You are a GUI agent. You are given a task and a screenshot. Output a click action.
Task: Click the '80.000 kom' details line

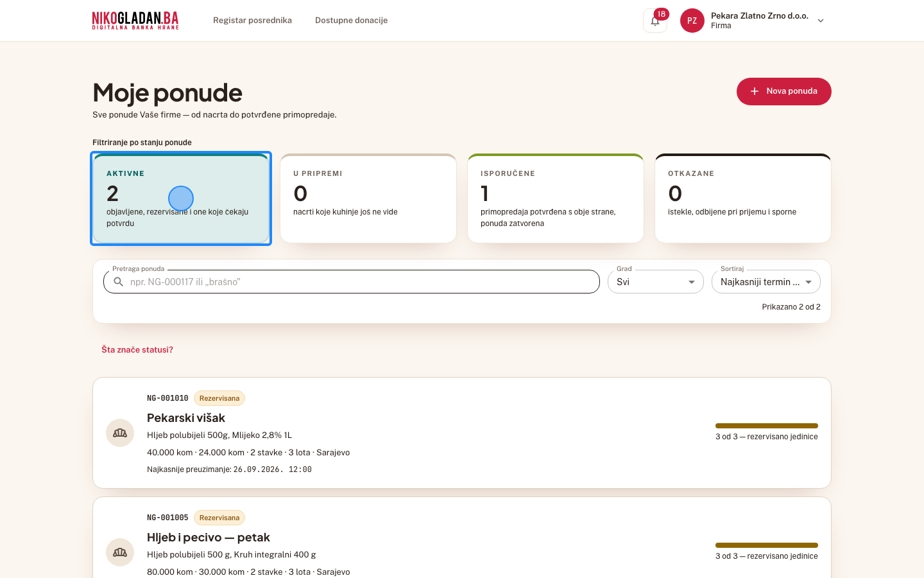tap(248, 572)
